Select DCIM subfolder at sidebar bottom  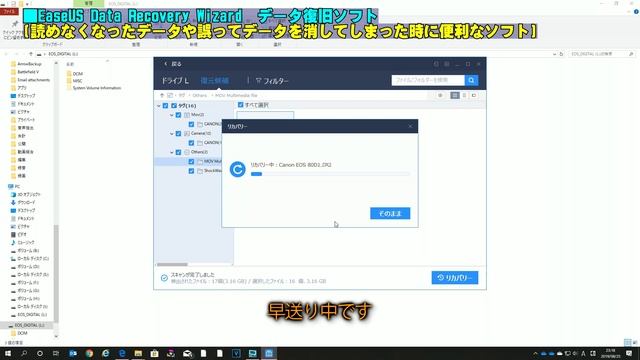pos(19,333)
